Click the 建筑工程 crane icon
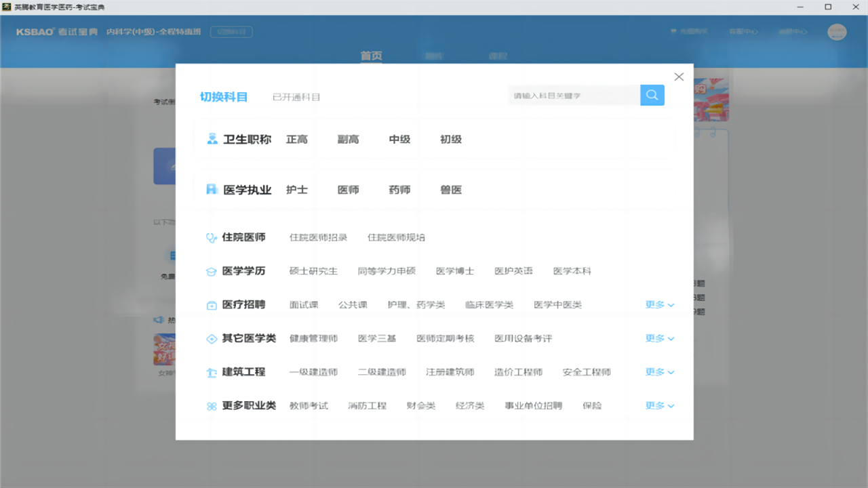 pyautogui.click(x=212, y=372)
